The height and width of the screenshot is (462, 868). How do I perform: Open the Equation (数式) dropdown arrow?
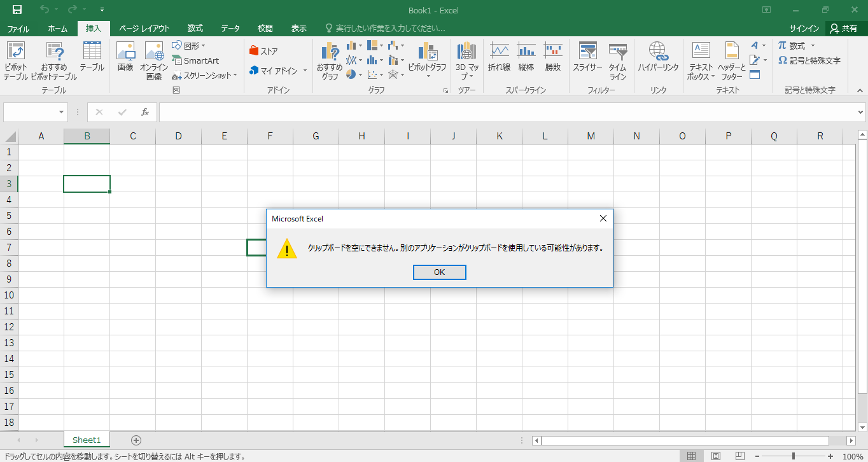(813, 46)
